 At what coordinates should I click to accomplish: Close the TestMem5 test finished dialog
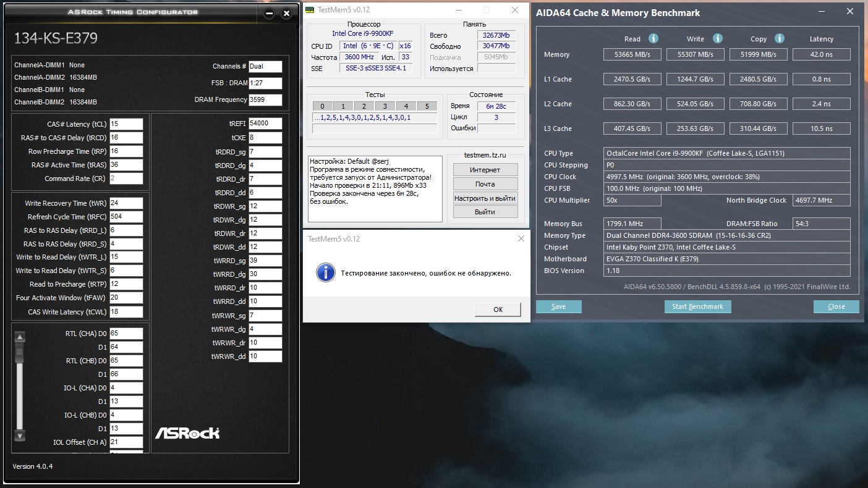pos(521,238)
